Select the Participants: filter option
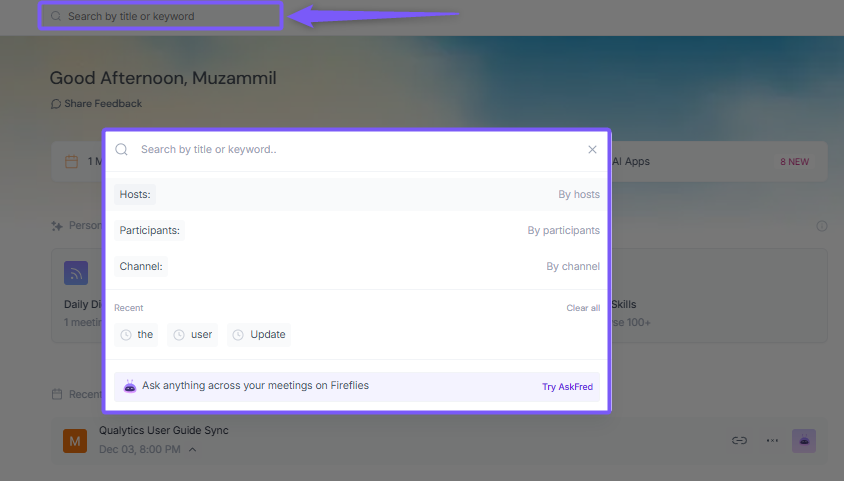Viewport: 844px width, 481px height. [150, 230]
